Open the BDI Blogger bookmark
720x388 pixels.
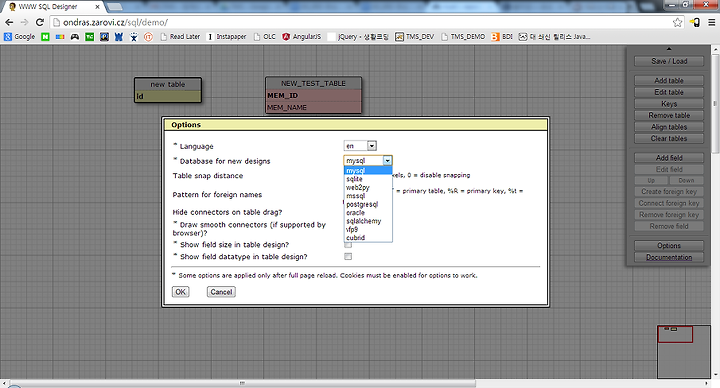click(502, 37)
